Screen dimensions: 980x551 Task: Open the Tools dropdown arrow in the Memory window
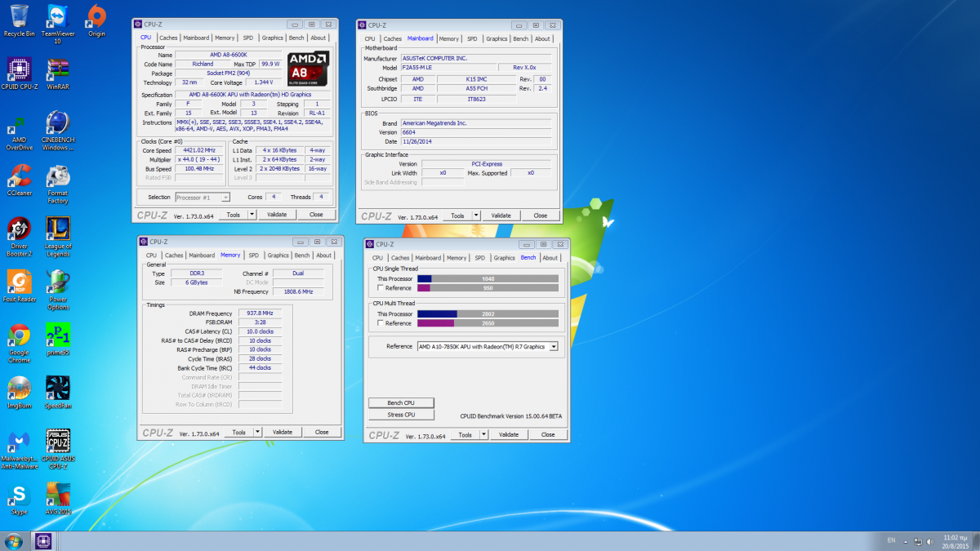point(257,432)
